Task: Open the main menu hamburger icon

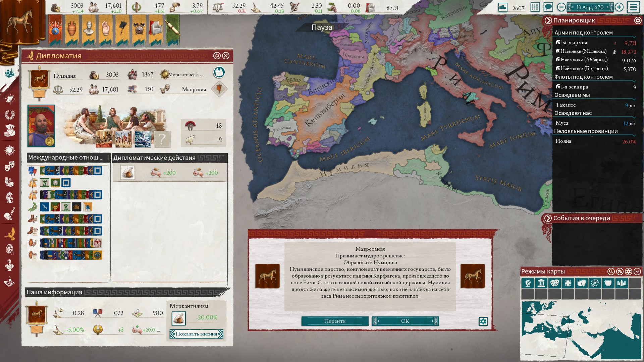Action: point(633,7)
